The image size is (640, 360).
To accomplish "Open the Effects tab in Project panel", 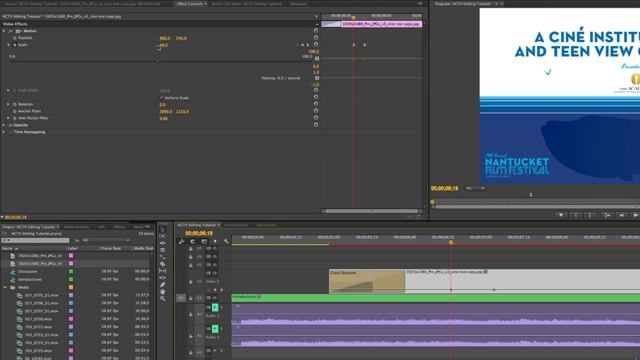I will [120, 227].
